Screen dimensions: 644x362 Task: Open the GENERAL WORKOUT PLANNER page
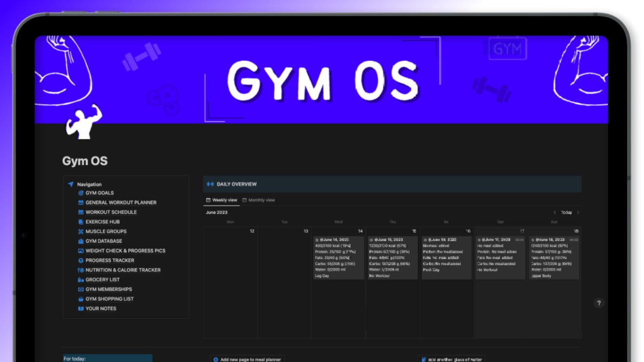[121, 202]
